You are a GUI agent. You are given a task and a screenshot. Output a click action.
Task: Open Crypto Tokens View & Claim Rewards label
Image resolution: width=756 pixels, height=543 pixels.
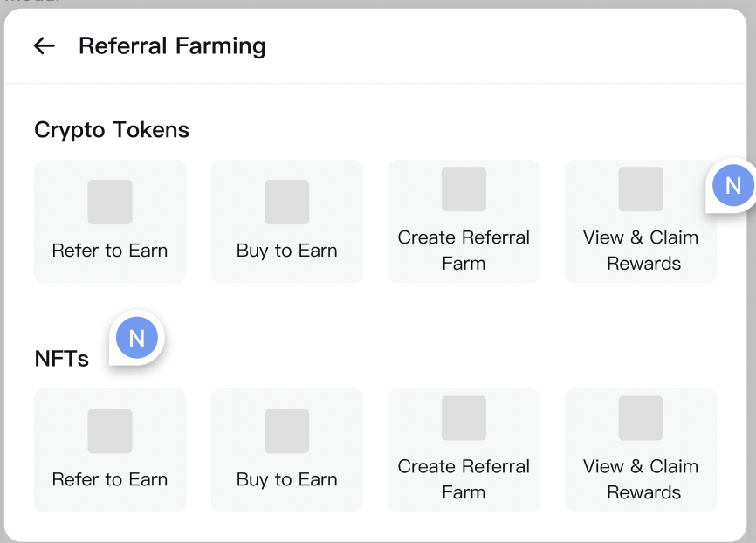(641, 251)
